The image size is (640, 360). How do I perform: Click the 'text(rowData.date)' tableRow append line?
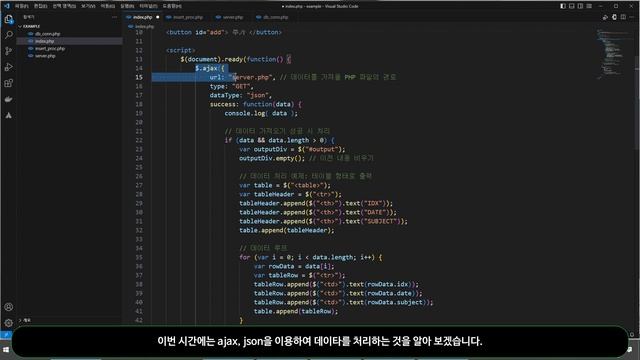(x=338, y=293)
